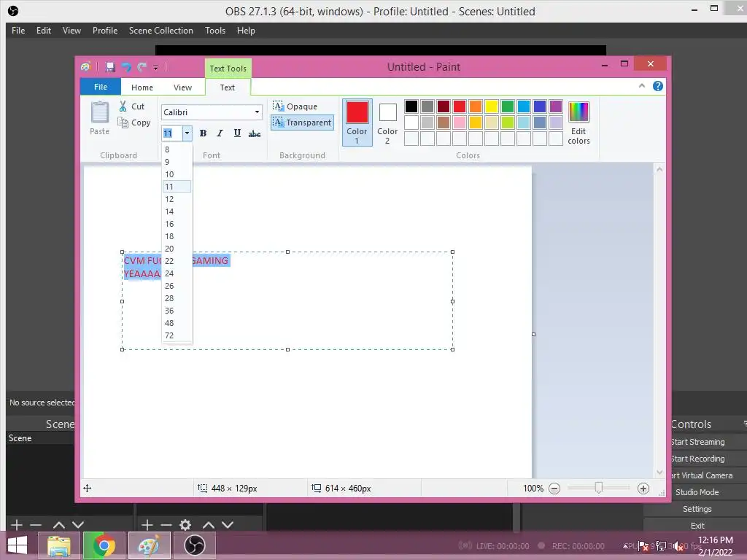
Task: Toggle Italic formatting in Paint
Action: tap(220, 133)
